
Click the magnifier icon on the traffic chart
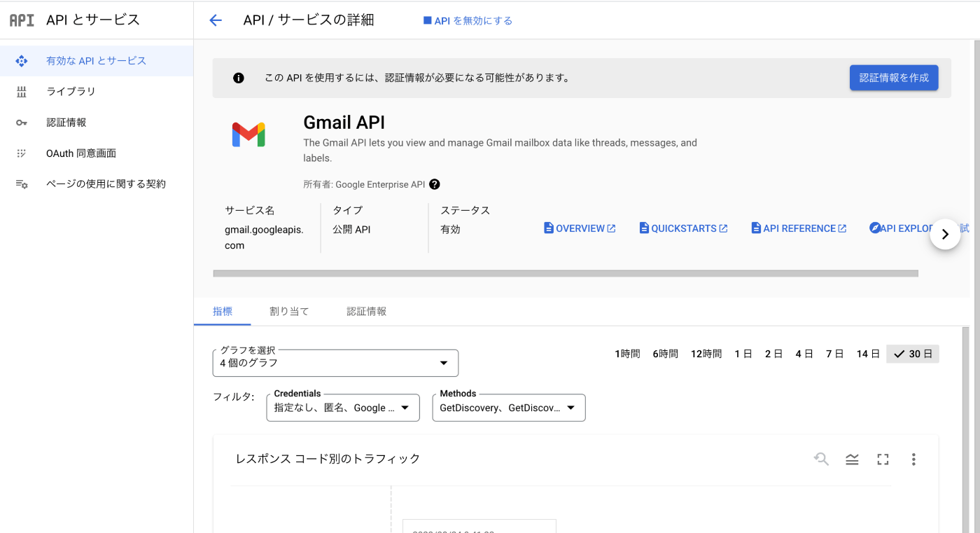(x=821, y=459)
